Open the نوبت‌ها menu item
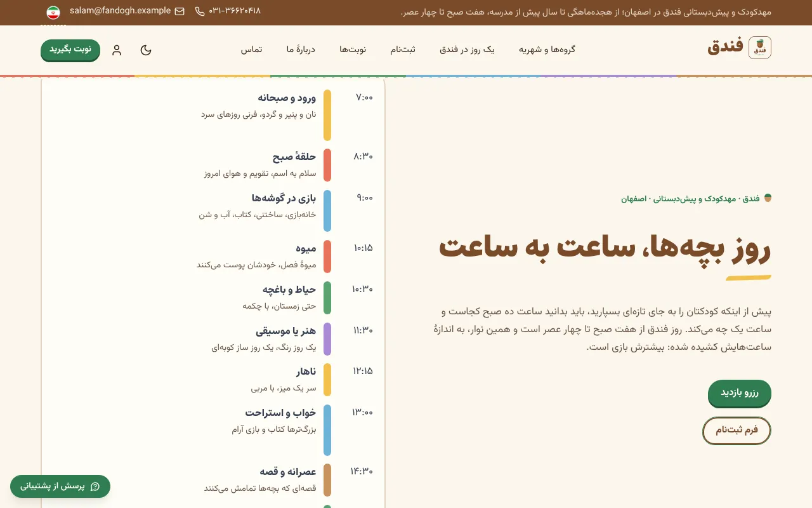812x508 pixels. pyautogui.click(x=353, y=50)
